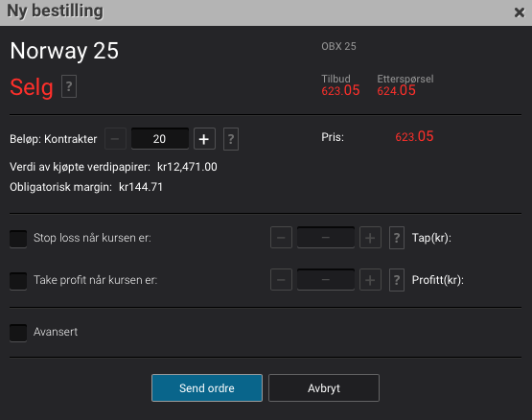Click the Stop loss plus button
Screen dimensions: 532x420
click(370, 238)
